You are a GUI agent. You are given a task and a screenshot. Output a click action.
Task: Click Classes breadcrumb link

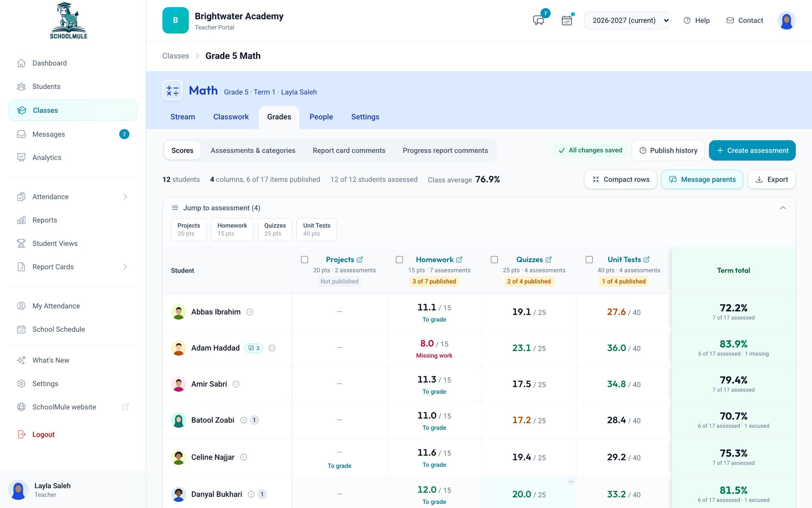tap(176, 56)
